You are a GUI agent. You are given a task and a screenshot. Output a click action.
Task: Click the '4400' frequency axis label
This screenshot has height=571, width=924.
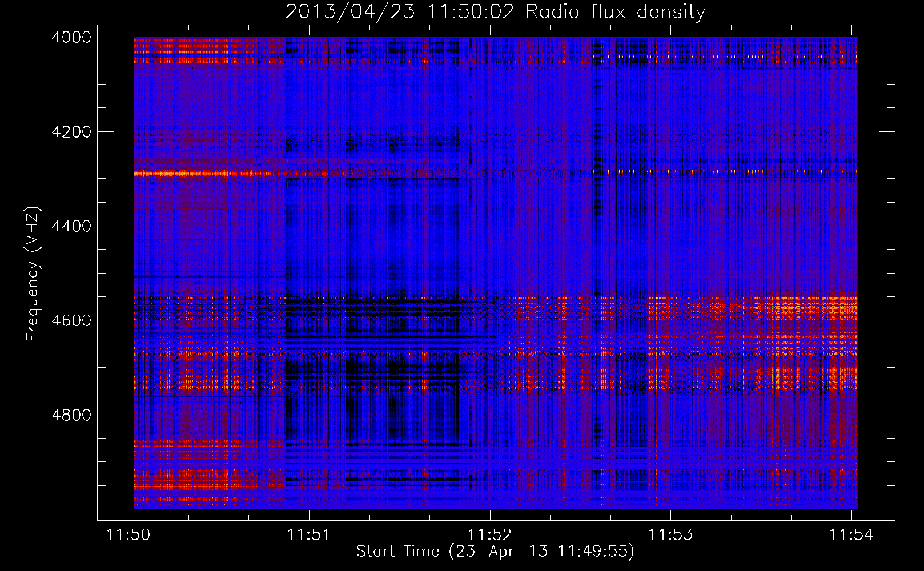pyautogui.click(x=71, y=226)
